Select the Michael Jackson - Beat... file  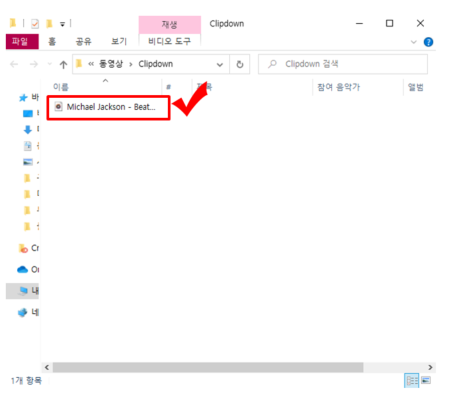coord(108,107)
